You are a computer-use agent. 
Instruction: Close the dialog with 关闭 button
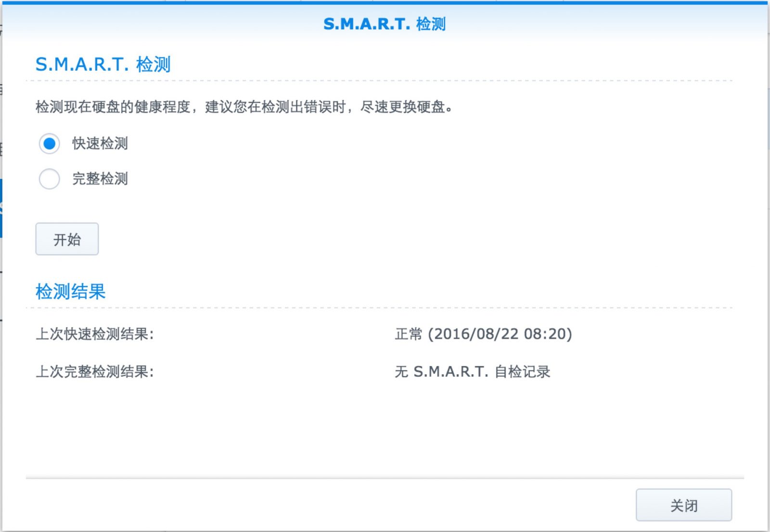683,505
